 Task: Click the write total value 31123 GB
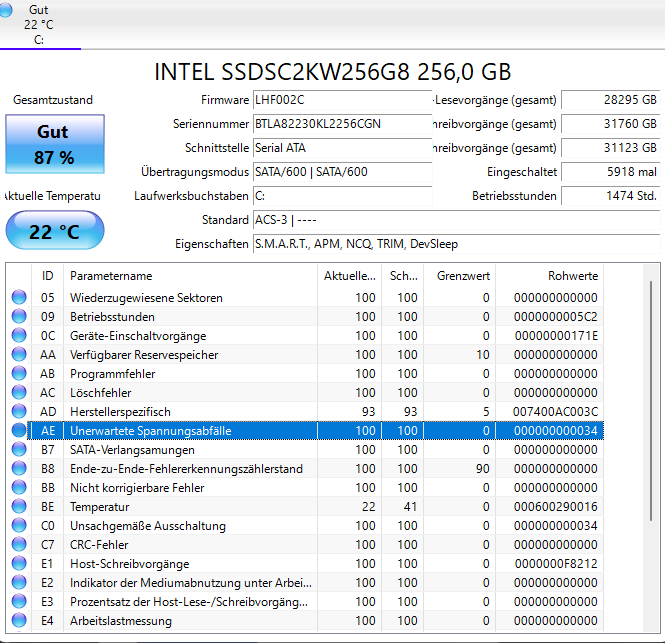click(x=611, y=148)
